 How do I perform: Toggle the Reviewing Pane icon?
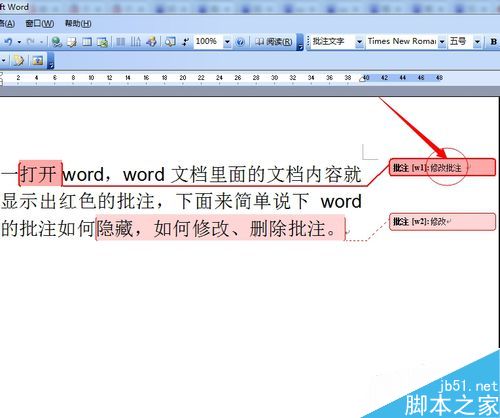coord(38,61)
